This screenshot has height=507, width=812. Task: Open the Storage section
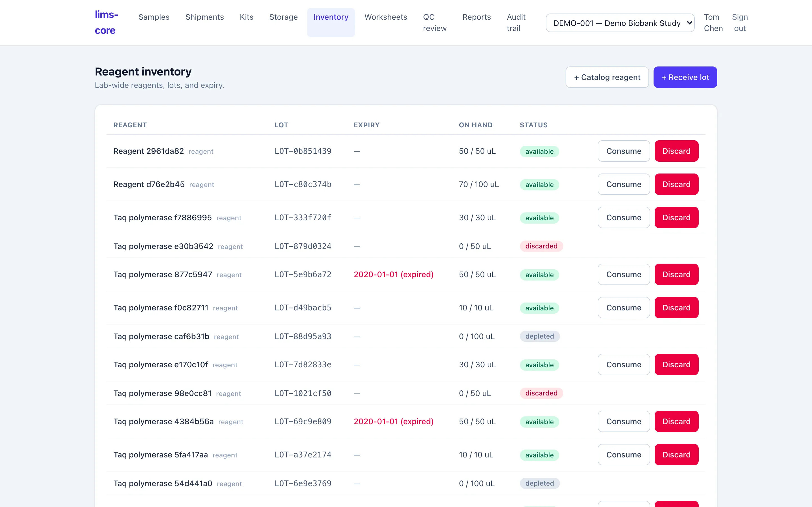click(x=283, y=17)
